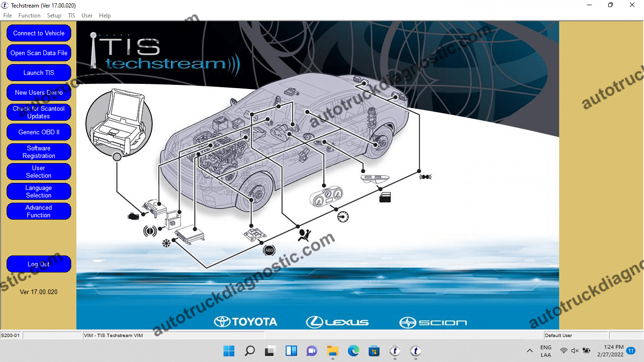The image size is (644, 362).
Task: Open the TIS menu
Action: 71,16
